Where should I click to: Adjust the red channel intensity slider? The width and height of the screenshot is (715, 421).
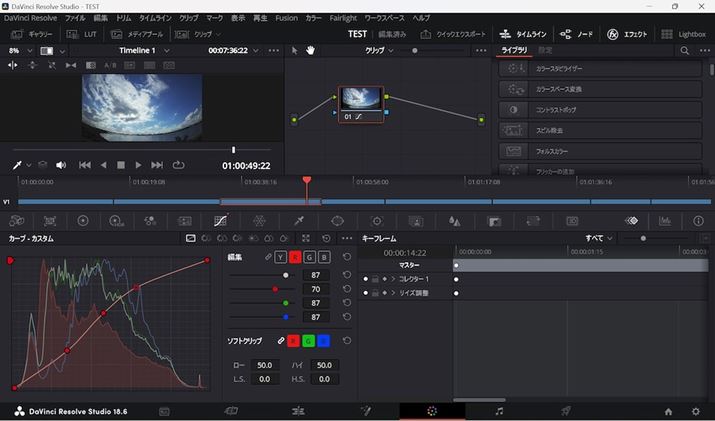click(x=275, y=289)
